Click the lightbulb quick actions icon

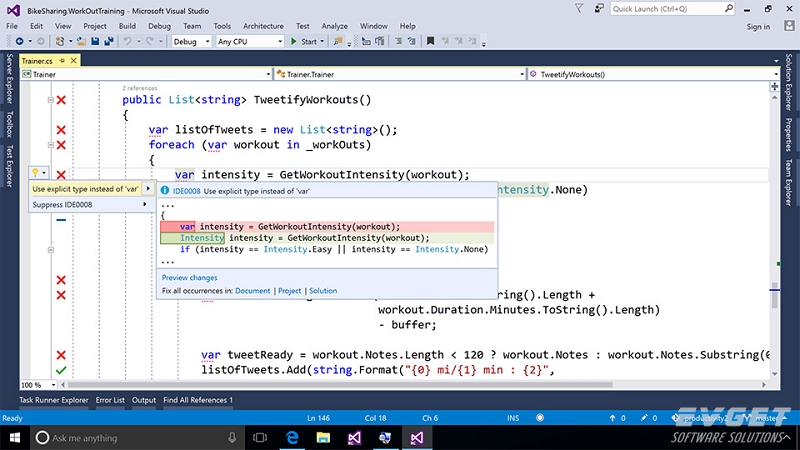(x=35, y=173)
